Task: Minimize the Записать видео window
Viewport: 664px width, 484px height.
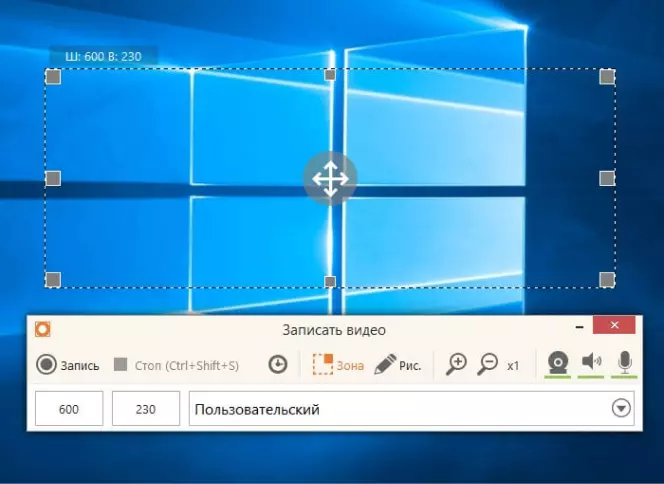Action: click(x=580, y=326)
